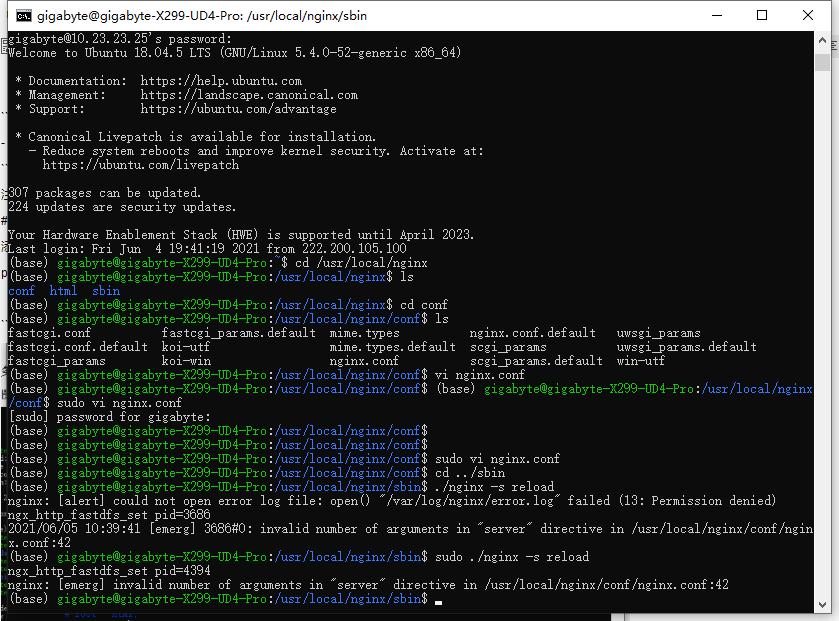Image resolution: width=839 pixels, height=621 pixels.
Task: Click the 'mime.types' file name
Action: pos(364,333)
